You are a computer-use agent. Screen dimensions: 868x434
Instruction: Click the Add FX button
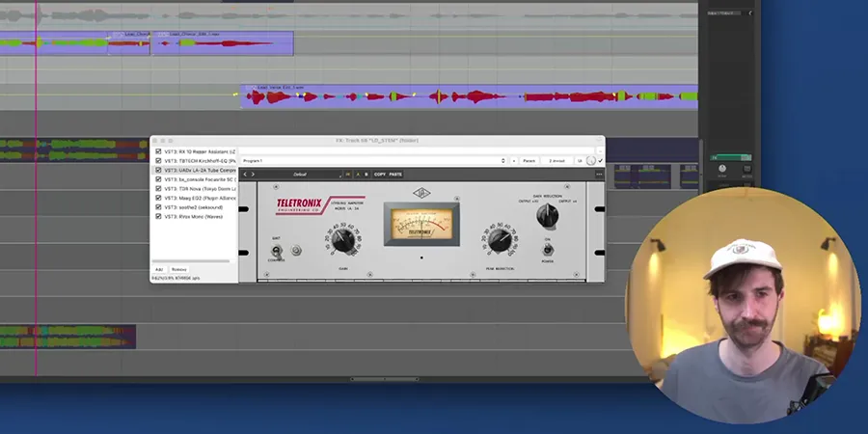(x=159, y=269)
